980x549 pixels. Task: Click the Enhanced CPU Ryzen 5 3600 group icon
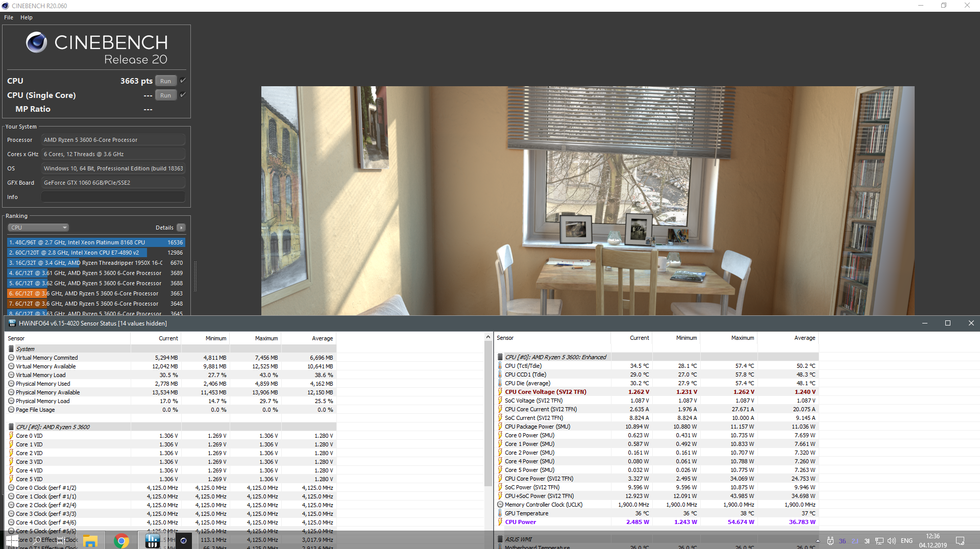tap(500, 357)
